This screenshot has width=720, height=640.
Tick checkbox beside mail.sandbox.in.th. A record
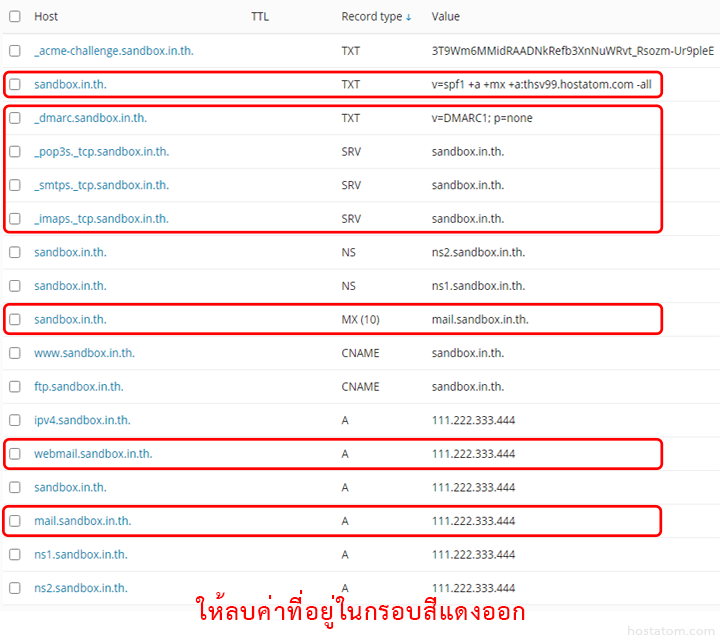point(14,521)
